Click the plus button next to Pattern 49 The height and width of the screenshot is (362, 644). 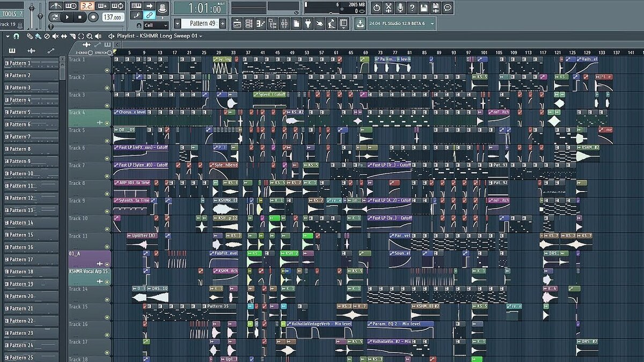(222, 24)
